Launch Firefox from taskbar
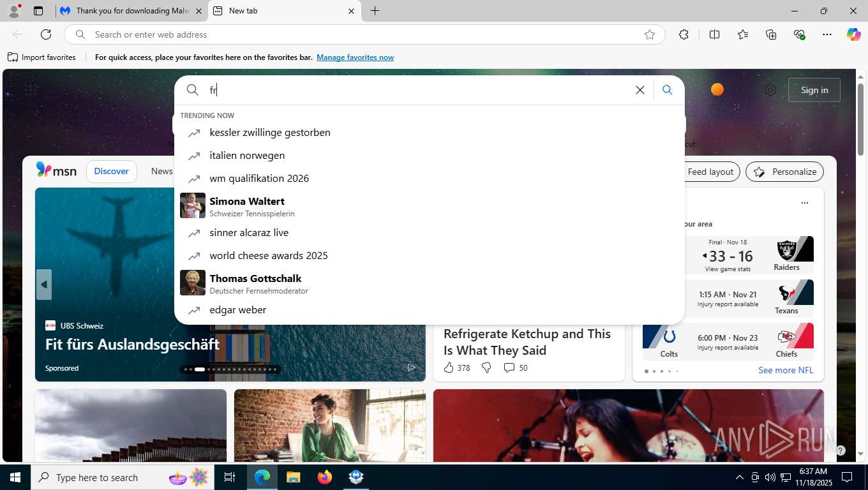Screen dimensions: 868x490 tap(325, 477)
